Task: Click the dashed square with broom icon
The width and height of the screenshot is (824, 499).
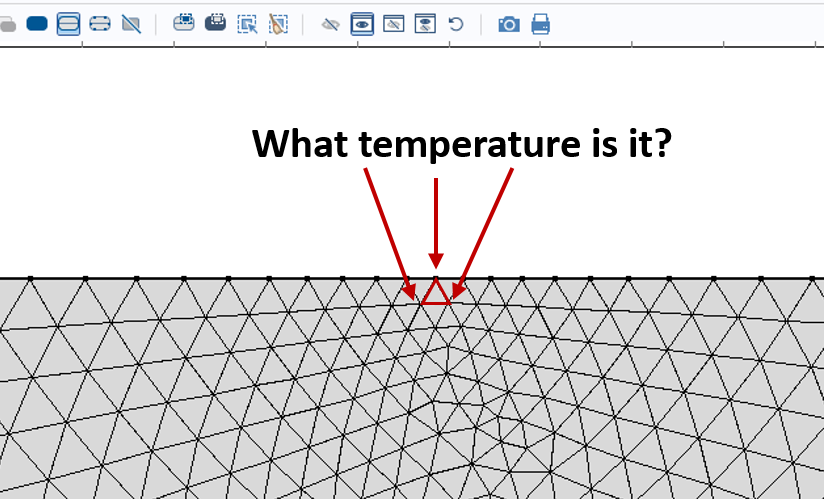Action: tap(278, 24)
